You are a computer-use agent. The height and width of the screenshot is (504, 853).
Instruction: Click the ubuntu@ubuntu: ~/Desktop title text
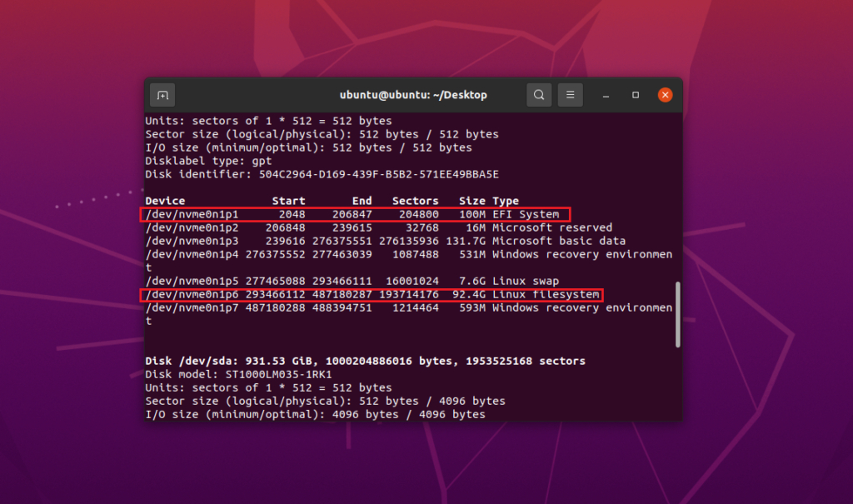pyautogui.click(x=414, y=95)
